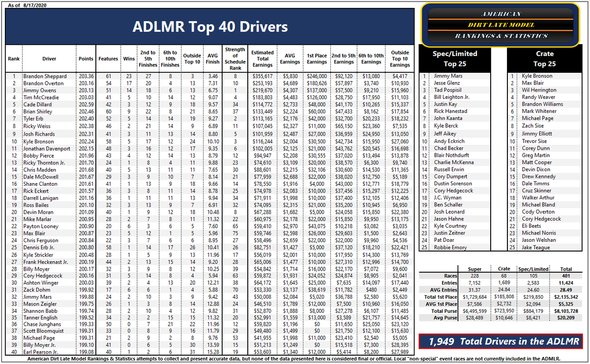Select Bill Leighton Jr. in Spec/Limited list

(x=452, y=97)
